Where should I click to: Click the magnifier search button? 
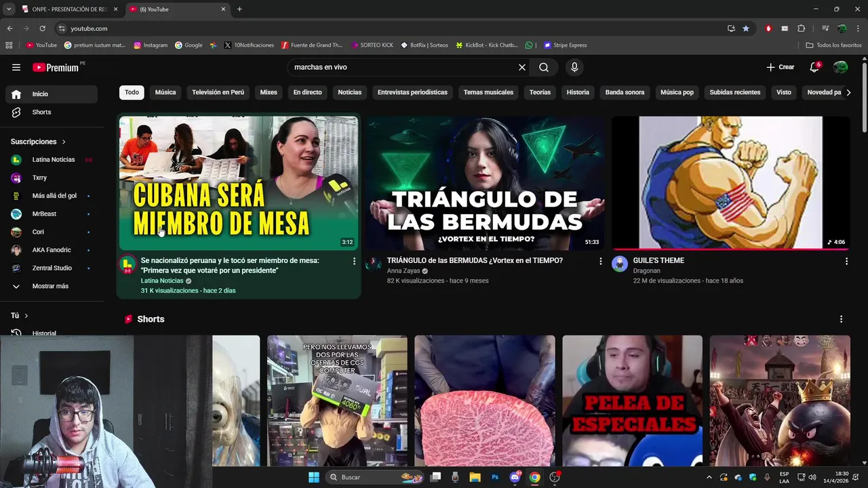(544, 67)
